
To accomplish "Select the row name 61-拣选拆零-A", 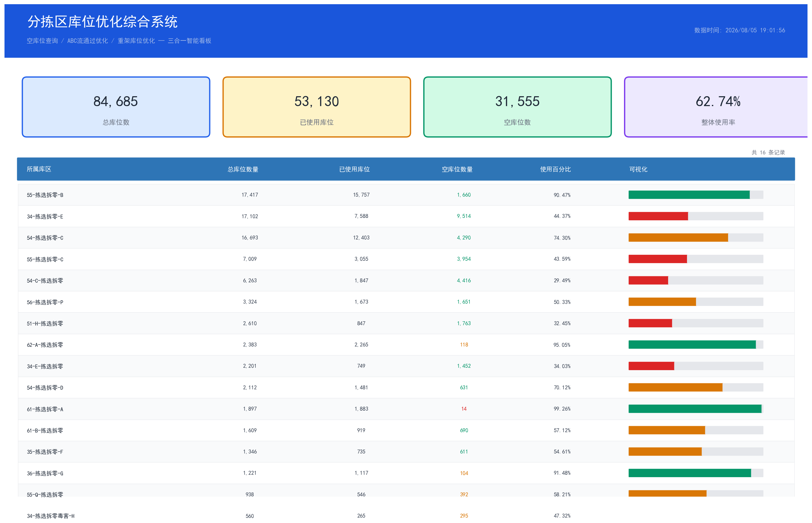I will 45,409.
